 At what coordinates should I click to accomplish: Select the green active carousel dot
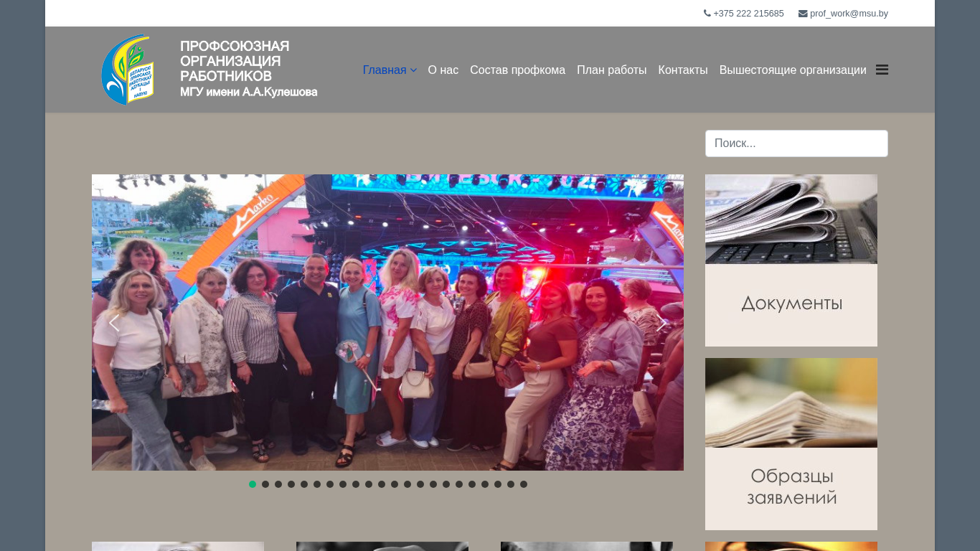point(253,484)
